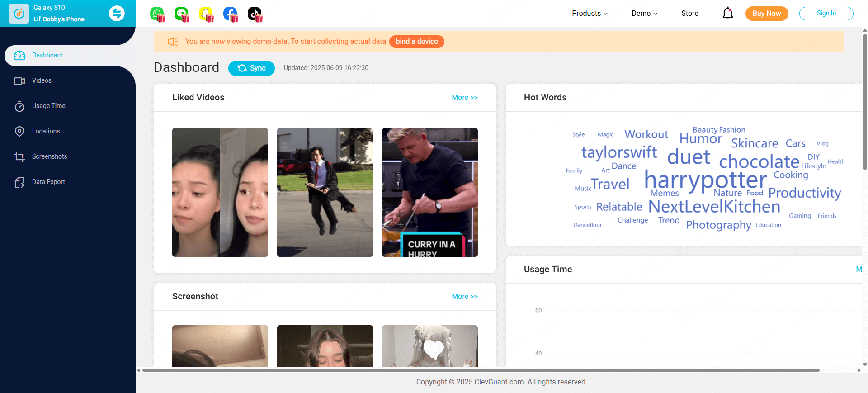Open the LINE monitoring app icon
The width and height of the screenshot is (868, 393).
click(x=182, y=14)
